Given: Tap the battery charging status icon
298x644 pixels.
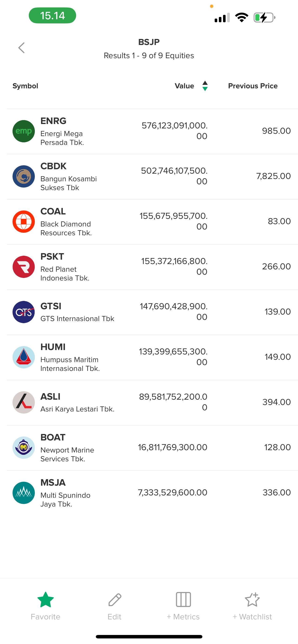Looking at the screenshot, I should [x=264, y=17].
